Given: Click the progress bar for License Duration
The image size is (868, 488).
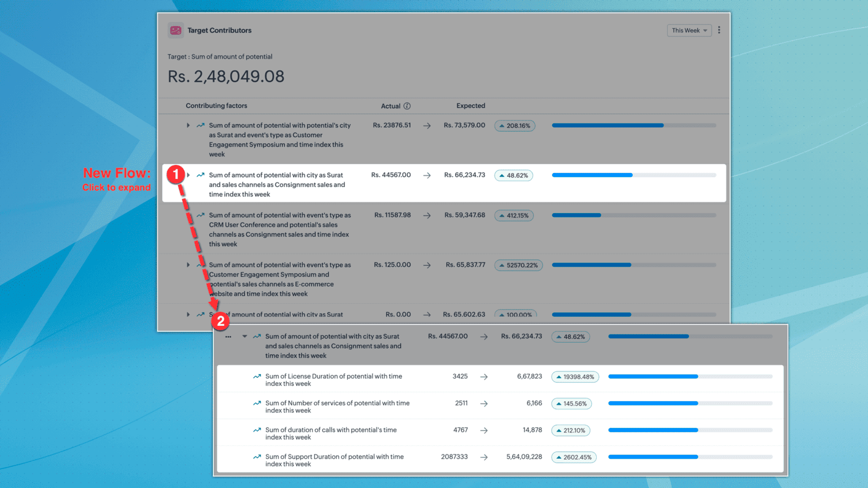Looking at the screenshot, I should pos(691,376).
